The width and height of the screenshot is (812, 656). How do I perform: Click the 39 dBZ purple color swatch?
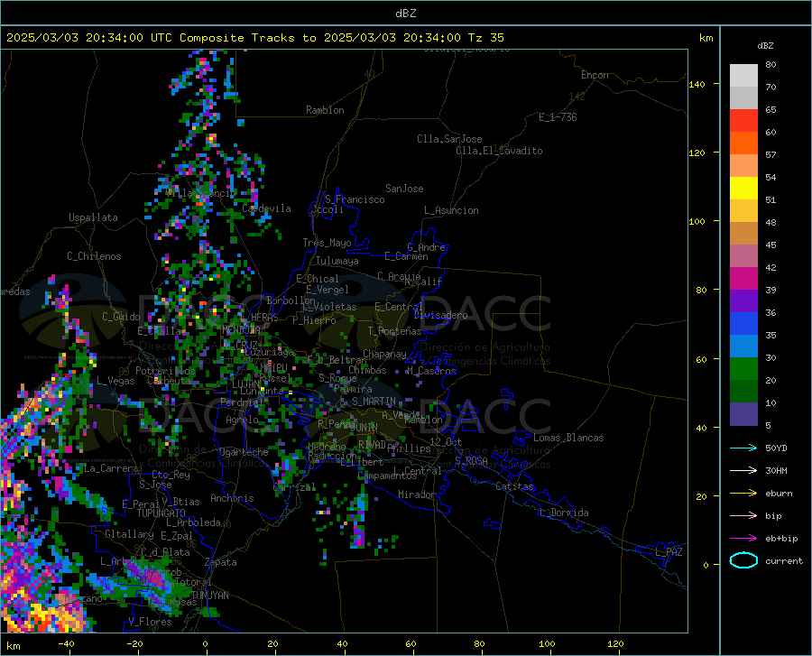743,300
